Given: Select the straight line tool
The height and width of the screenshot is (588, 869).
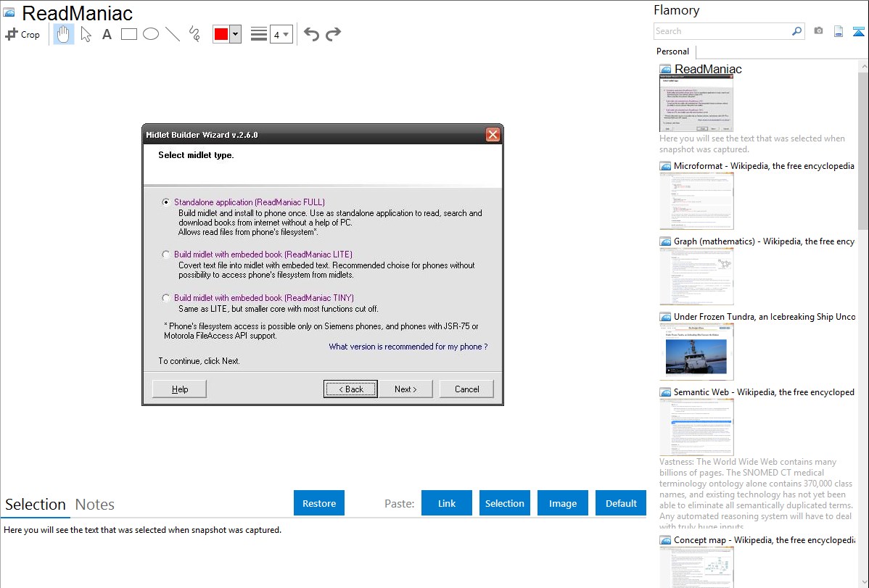Looking at the screenshot, I should point(173,34).
